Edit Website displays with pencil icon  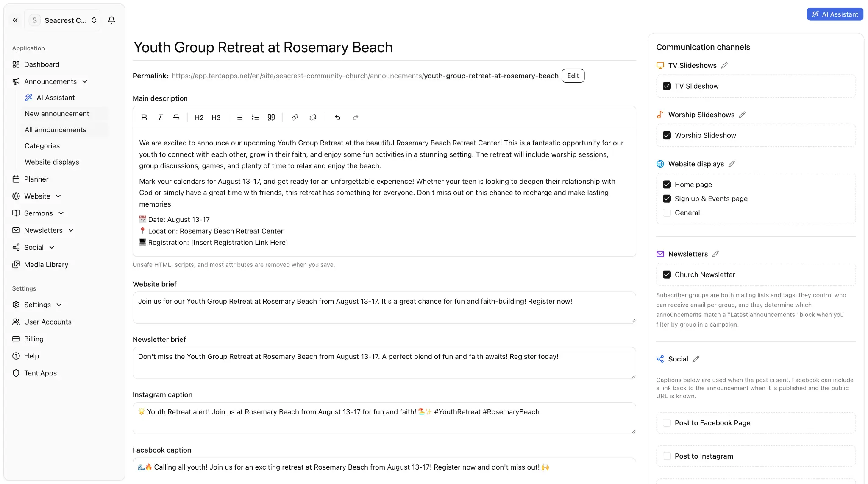point(732,164)
